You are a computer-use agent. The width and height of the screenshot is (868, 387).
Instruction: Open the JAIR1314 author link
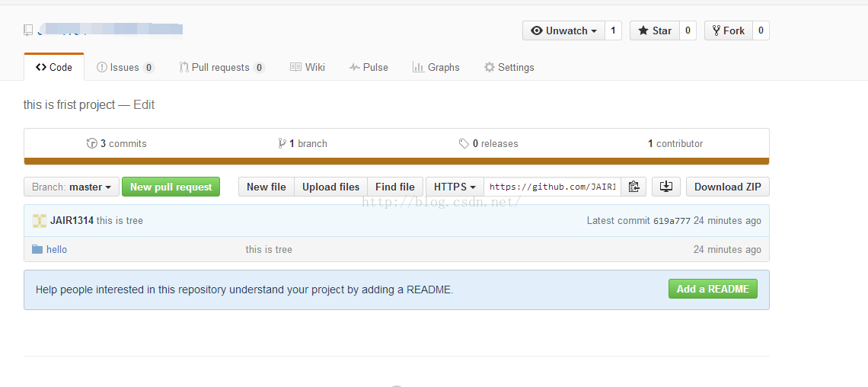72,220
